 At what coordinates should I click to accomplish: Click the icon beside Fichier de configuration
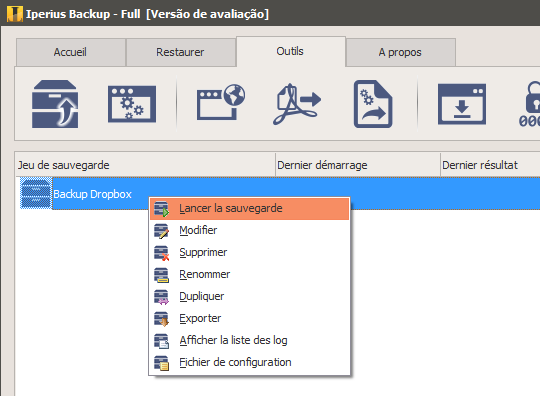pos(161,363)
